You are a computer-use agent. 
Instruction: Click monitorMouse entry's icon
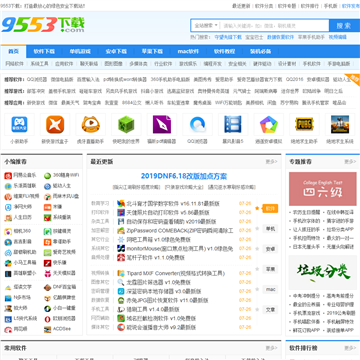[x=121, y=248]
